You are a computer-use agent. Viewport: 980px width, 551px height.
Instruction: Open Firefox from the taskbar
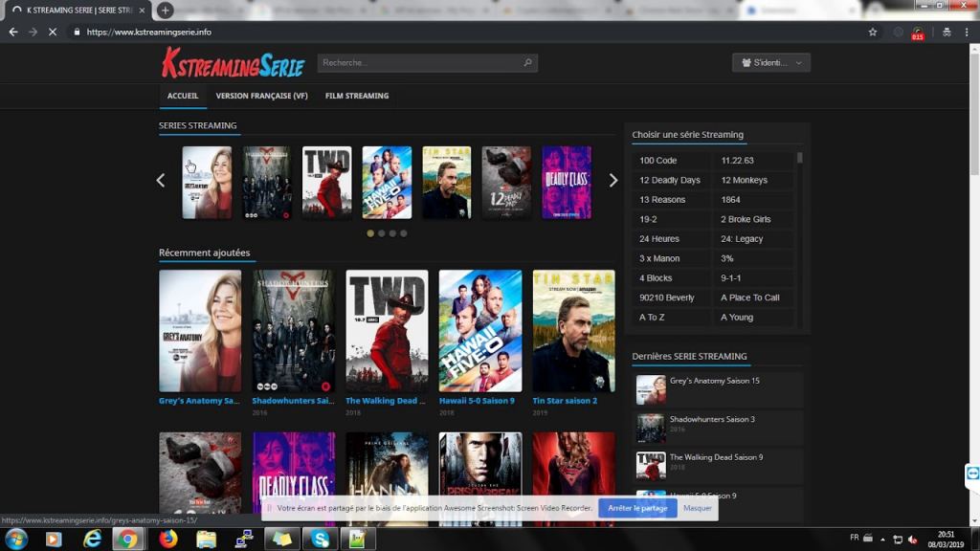[168, 539]
